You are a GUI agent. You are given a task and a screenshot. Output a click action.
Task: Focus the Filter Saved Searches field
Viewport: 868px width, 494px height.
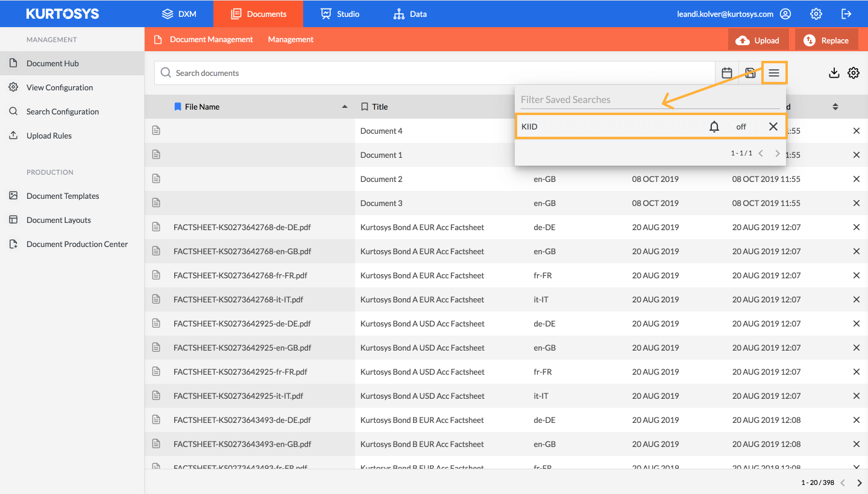650,99
